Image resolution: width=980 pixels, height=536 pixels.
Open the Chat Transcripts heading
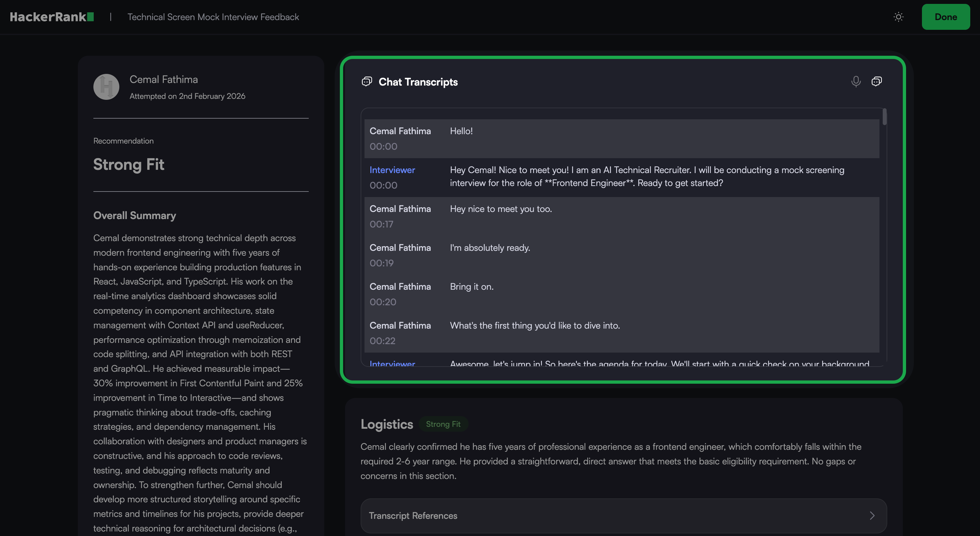pyautogui.click(x=418, y=82)
